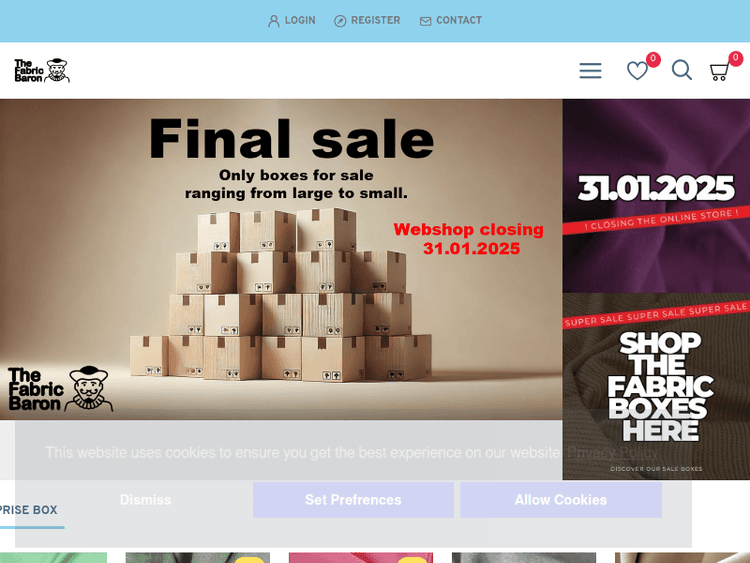
Task: Click the Final sale boxes banner
Action: point(281,259)
